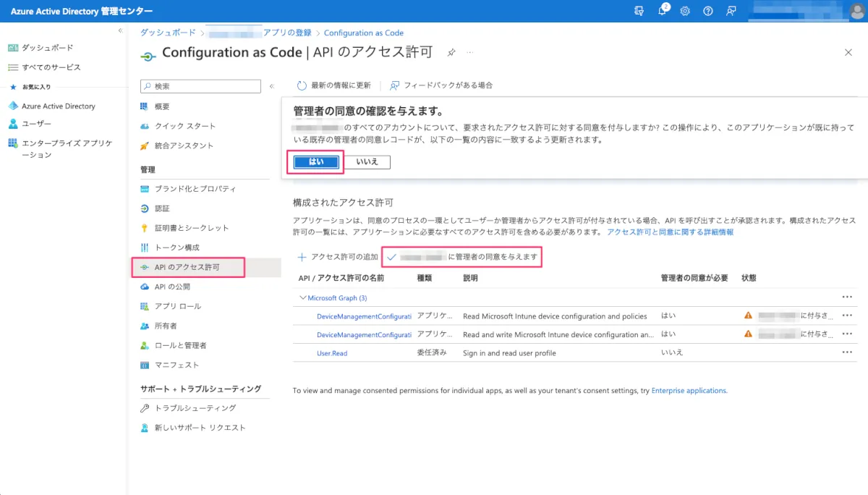Open notifications bell icon in header

click(663, 11)
